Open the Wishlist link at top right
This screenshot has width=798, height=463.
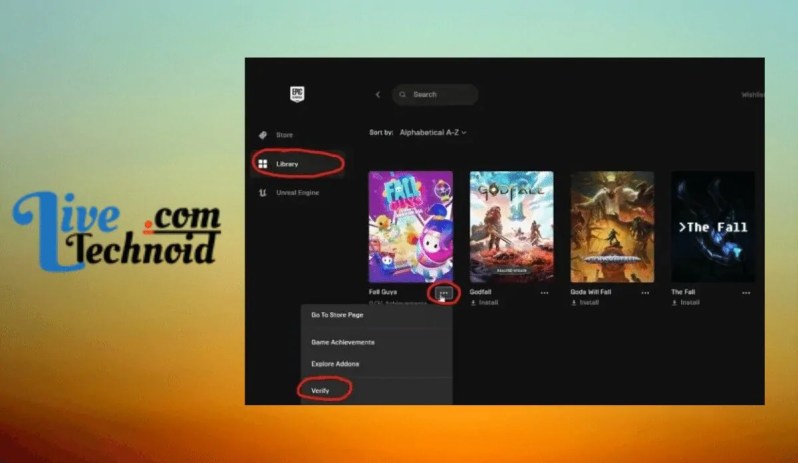pyautogui.click(x=753, y=95)
